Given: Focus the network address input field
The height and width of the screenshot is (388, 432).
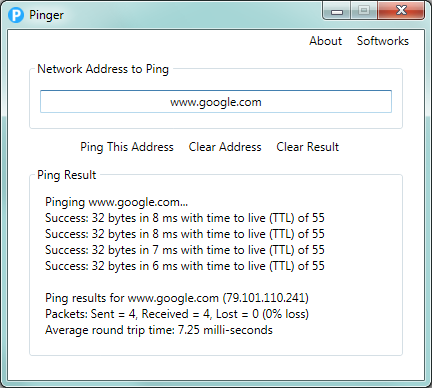Looking at the screenshot, I should pos(216,102).
